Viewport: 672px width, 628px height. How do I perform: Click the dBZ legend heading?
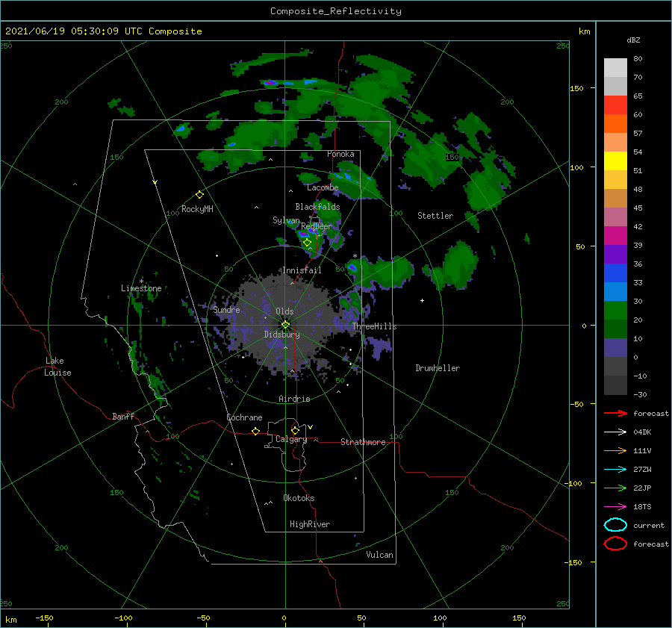coord(633,40)
